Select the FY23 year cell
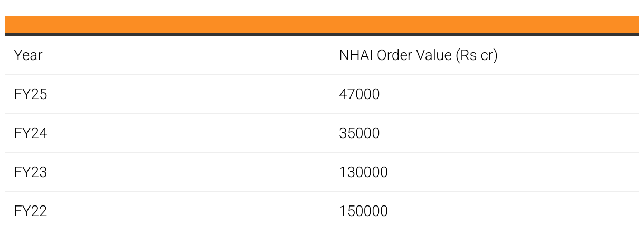The width and height of the screenshot is (644, 235). point(30,172)
